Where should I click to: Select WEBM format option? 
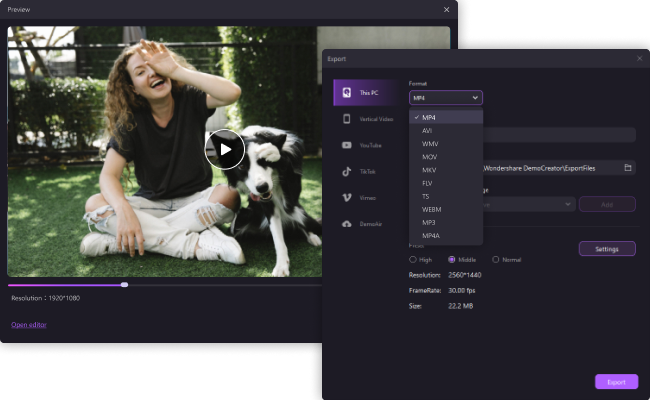point(446,209)
